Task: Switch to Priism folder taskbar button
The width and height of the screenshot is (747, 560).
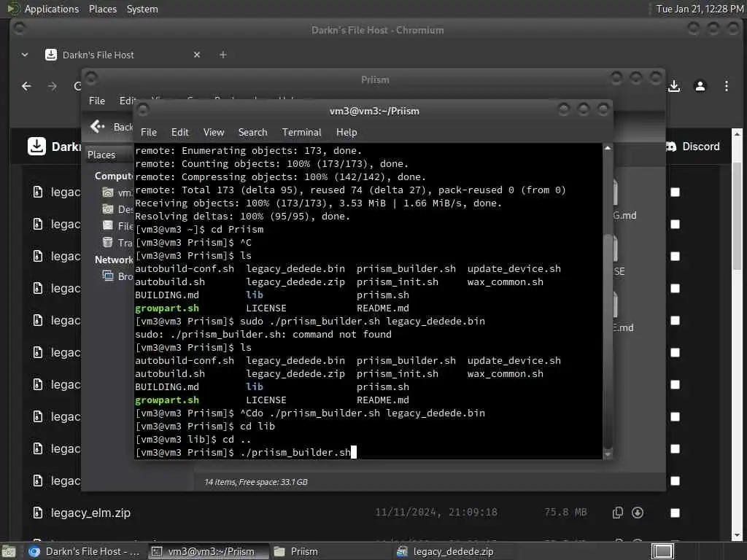Action: pos(330,551)
